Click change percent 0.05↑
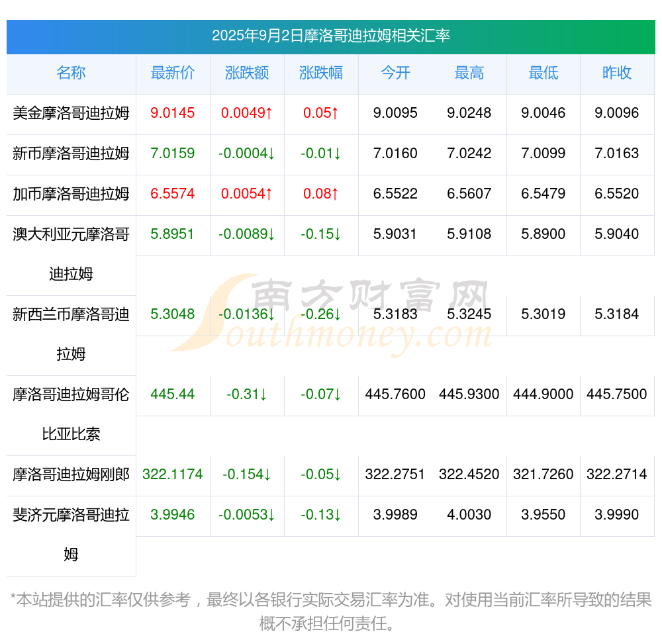 (x=321, y=113)
